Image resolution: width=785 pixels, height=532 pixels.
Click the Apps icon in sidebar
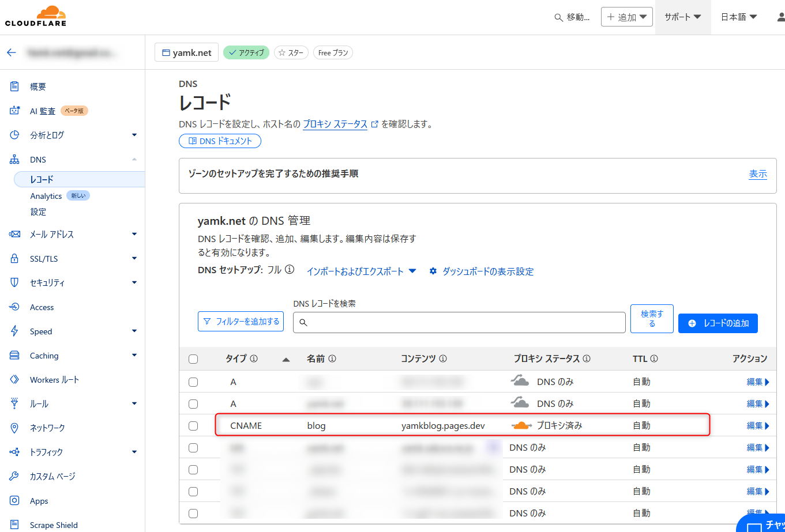[15, 501]
